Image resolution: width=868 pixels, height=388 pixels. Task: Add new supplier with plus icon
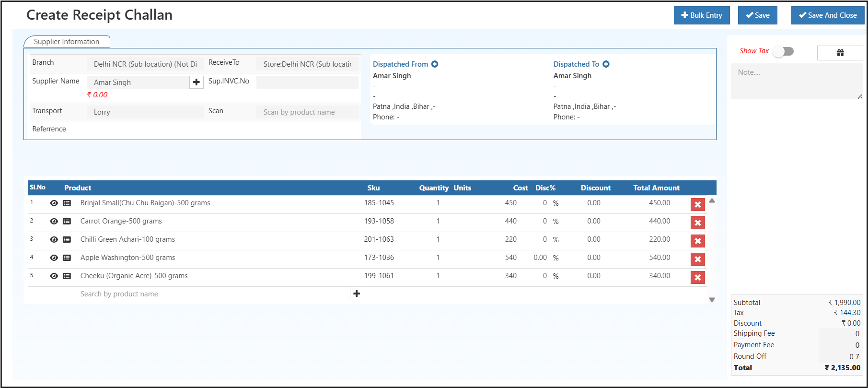pyautogui.click(x=196, y=82)
